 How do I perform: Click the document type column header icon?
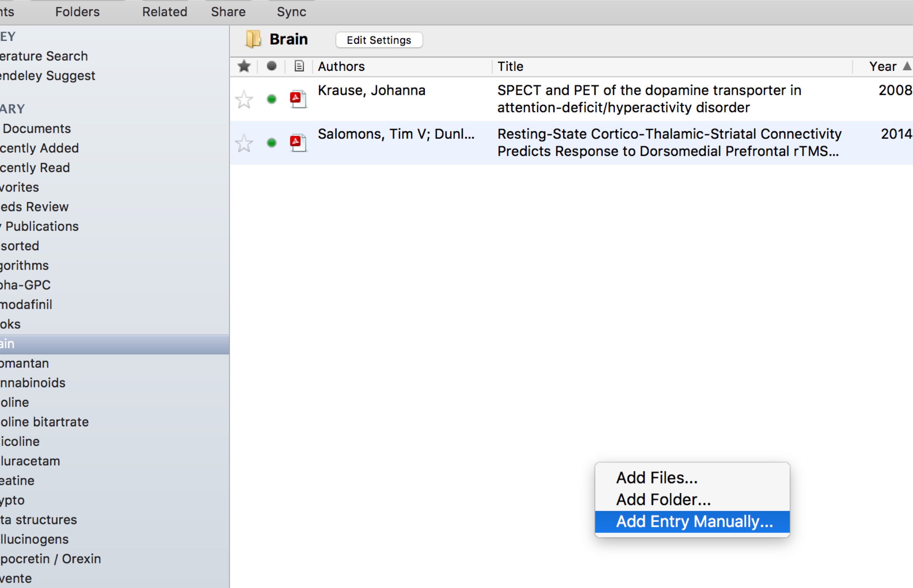pyautogui.click(x=299, y=66)
